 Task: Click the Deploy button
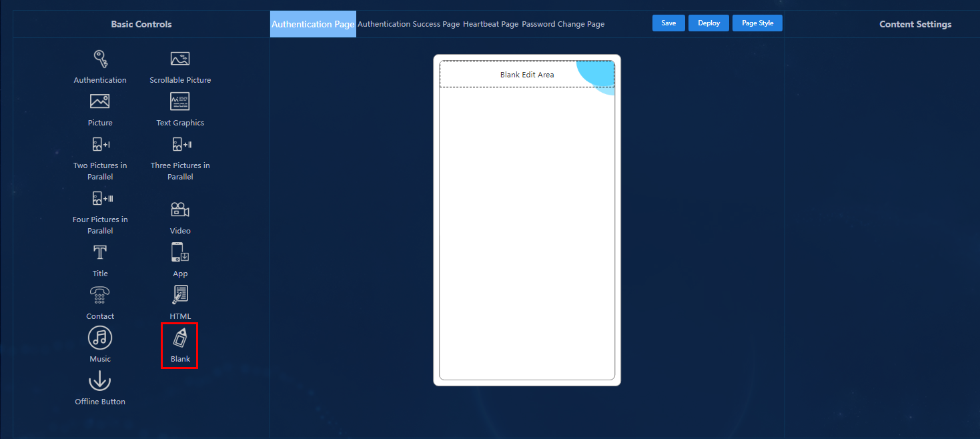click(x=708, y=23)
